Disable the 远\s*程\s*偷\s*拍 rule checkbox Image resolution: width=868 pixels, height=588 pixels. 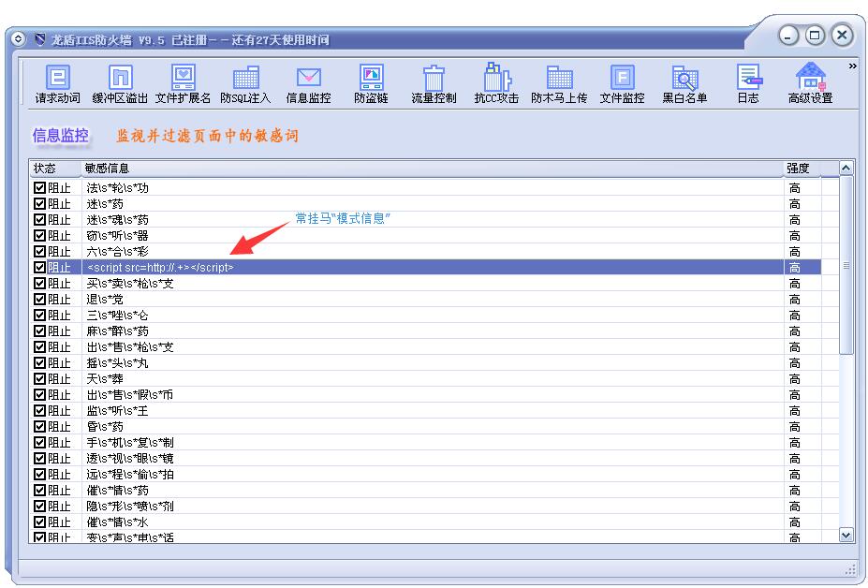[39, 475]
